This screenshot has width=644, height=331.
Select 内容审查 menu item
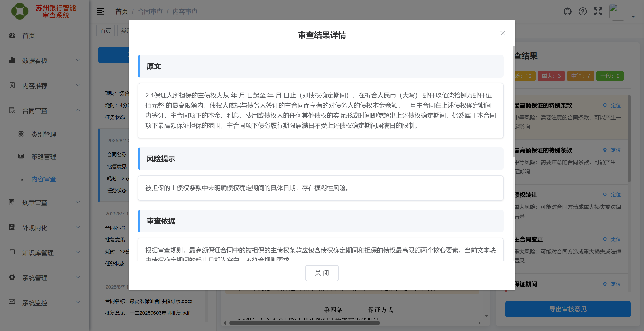coord(44,179)
